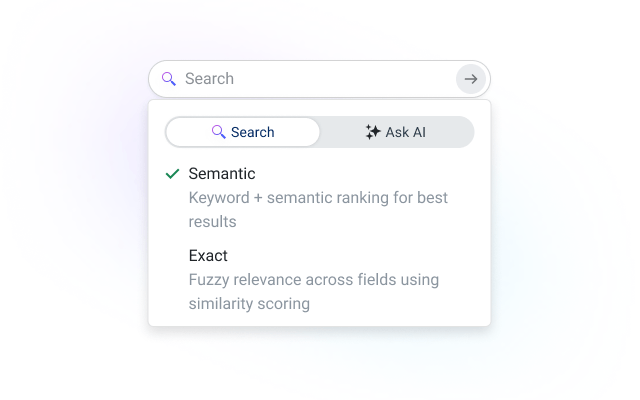Viewport: 640px width, 400px height.
Task: Click the magnifier icon inside Search tab
Action: click(x=218, y=132)
